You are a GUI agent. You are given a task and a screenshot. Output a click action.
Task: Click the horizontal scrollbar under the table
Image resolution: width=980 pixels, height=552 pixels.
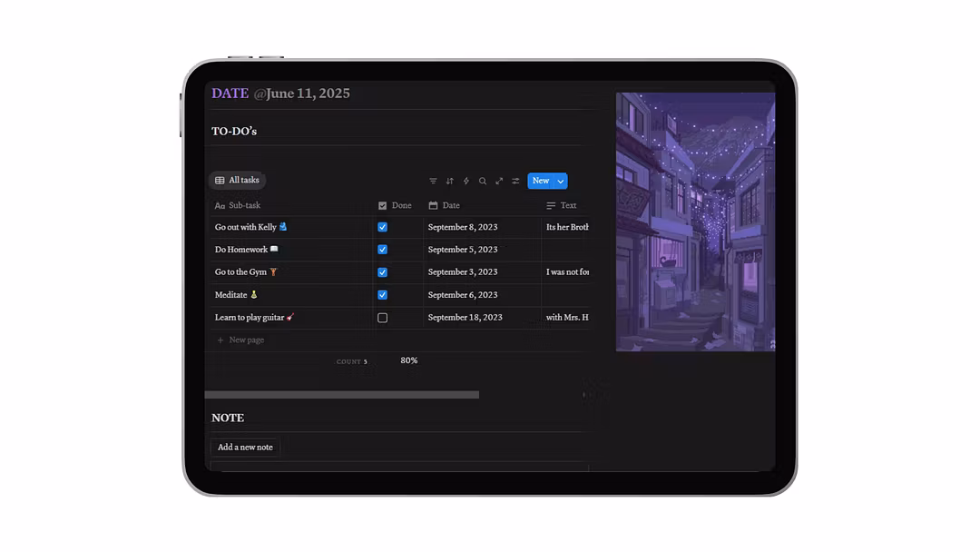point(342,395)
